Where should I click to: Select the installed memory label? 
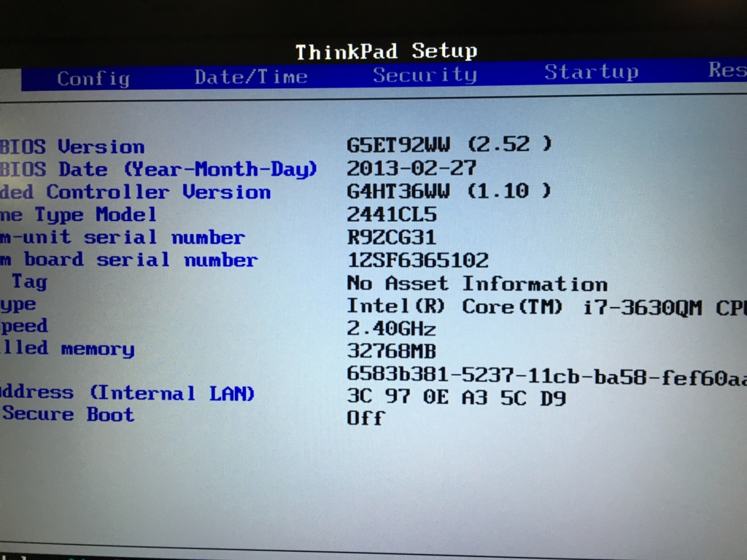pos(67,349)
